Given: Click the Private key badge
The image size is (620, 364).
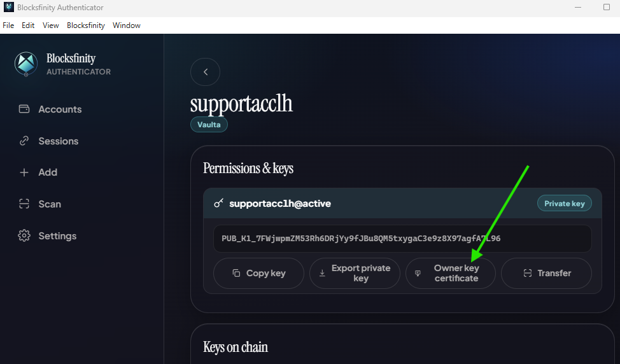Looking at the screenshot, I should (x=564, y=204).
